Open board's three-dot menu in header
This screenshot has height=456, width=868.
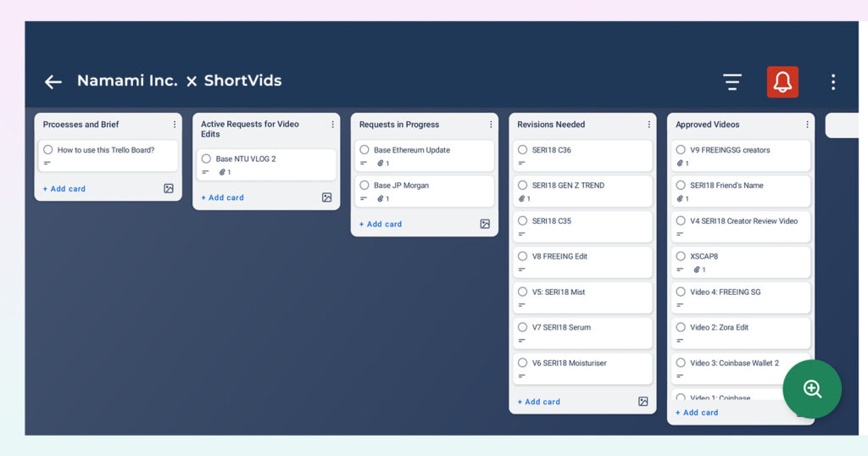pyautogui.click(x=832, y=82)
